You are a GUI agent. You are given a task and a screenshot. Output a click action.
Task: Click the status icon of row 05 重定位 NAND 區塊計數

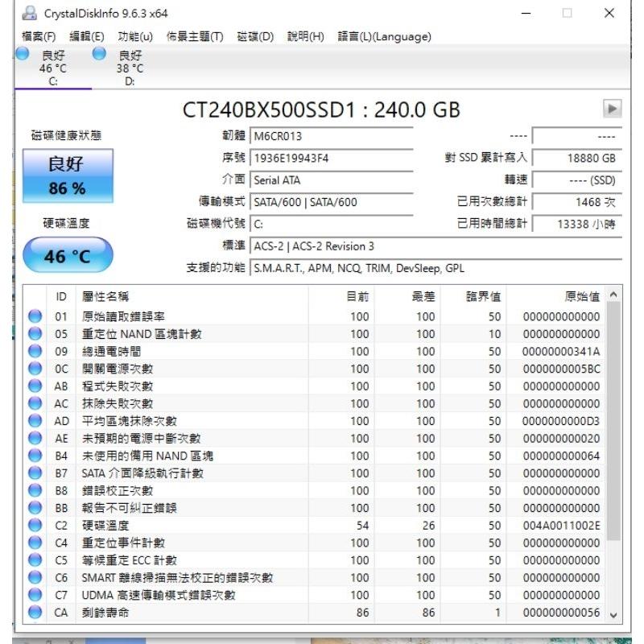(x=35, y=333)
